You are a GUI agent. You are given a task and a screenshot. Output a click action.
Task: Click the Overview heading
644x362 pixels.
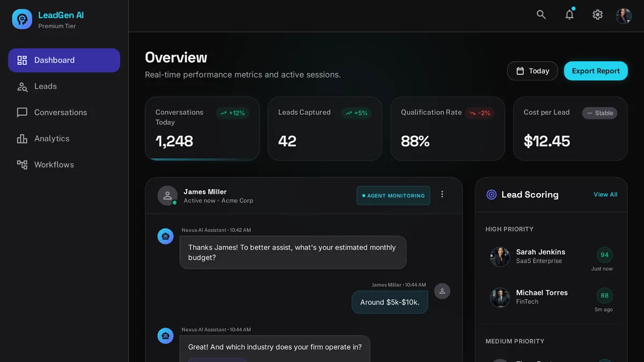(176, 57)
